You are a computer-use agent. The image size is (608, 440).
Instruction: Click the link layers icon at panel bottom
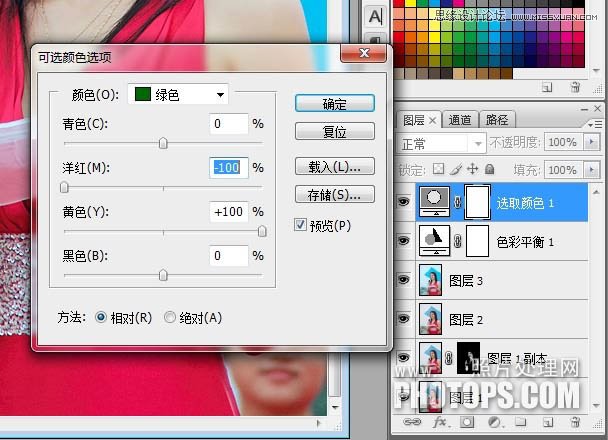coord(412,422)
